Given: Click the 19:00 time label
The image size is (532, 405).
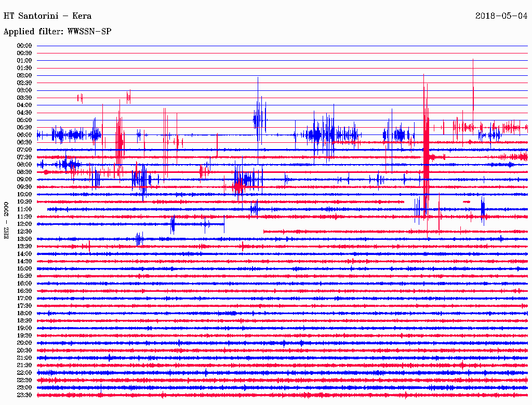Looking at the screenshot, I should click(x=24, y=328).
